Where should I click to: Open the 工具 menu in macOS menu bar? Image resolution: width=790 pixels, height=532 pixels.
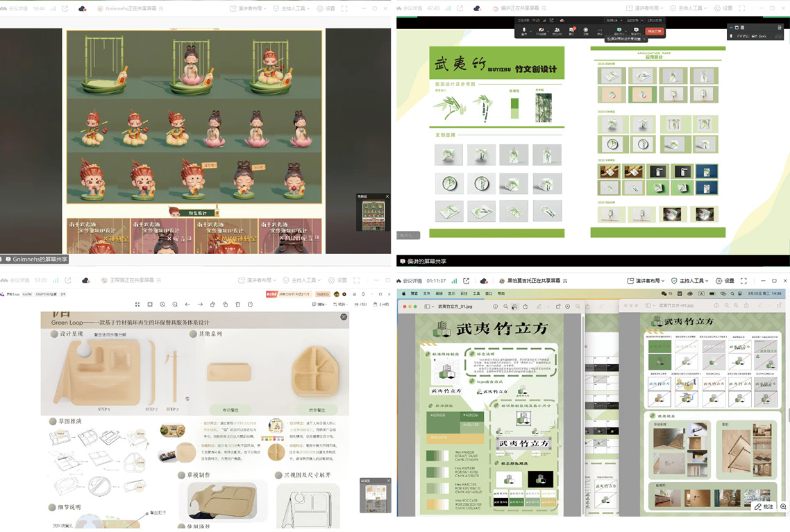(x=476, y=293)
